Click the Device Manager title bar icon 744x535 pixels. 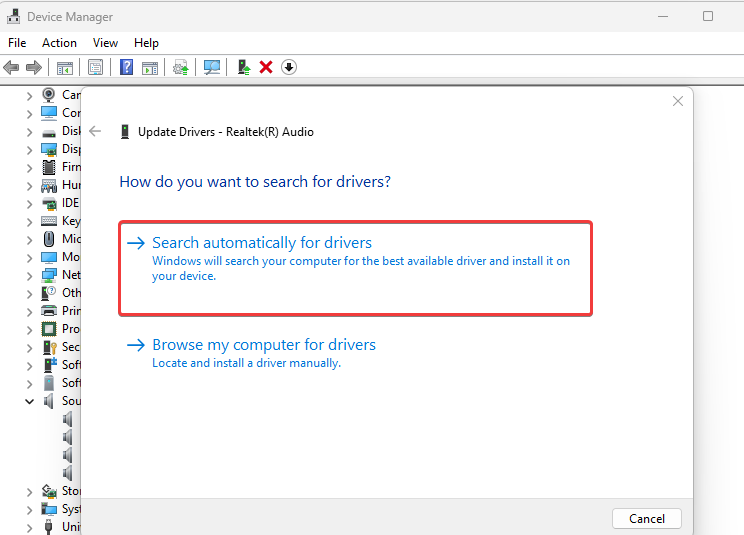coord(13,16)
